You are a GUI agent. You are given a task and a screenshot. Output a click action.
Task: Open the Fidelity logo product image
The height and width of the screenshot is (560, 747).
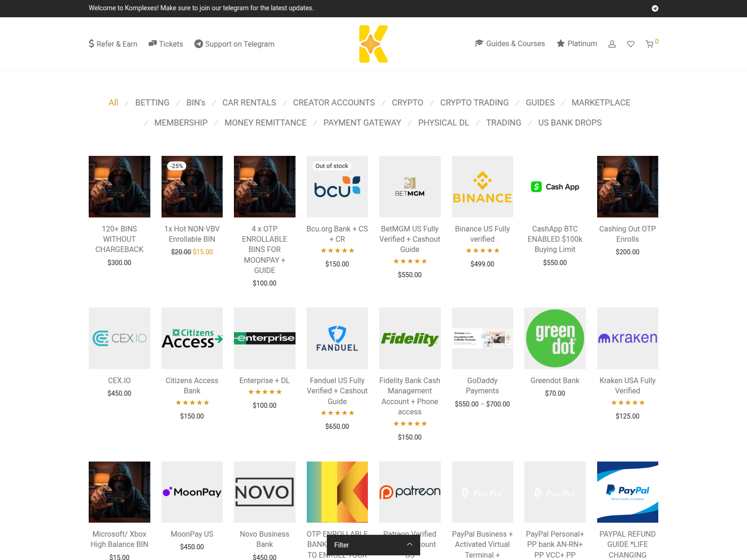coord(410,338)
